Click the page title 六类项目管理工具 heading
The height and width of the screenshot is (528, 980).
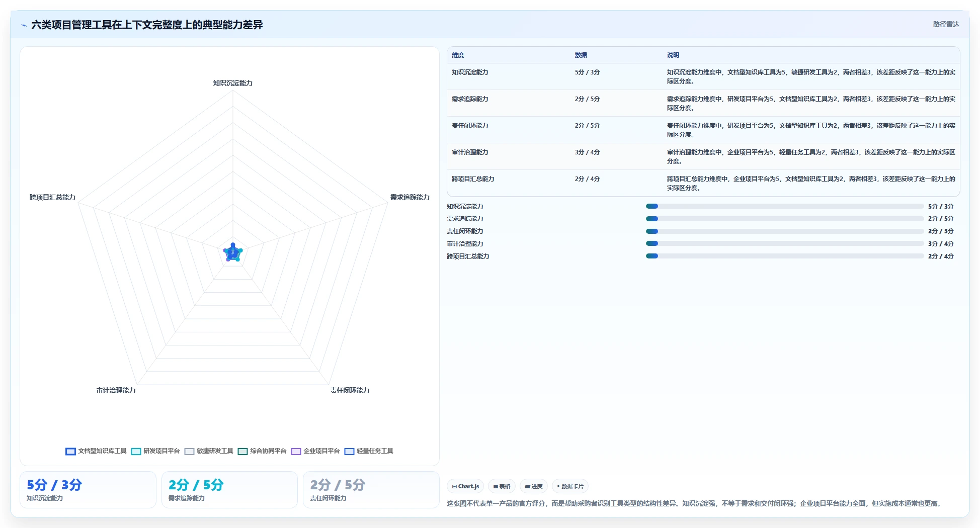point(147,25)
